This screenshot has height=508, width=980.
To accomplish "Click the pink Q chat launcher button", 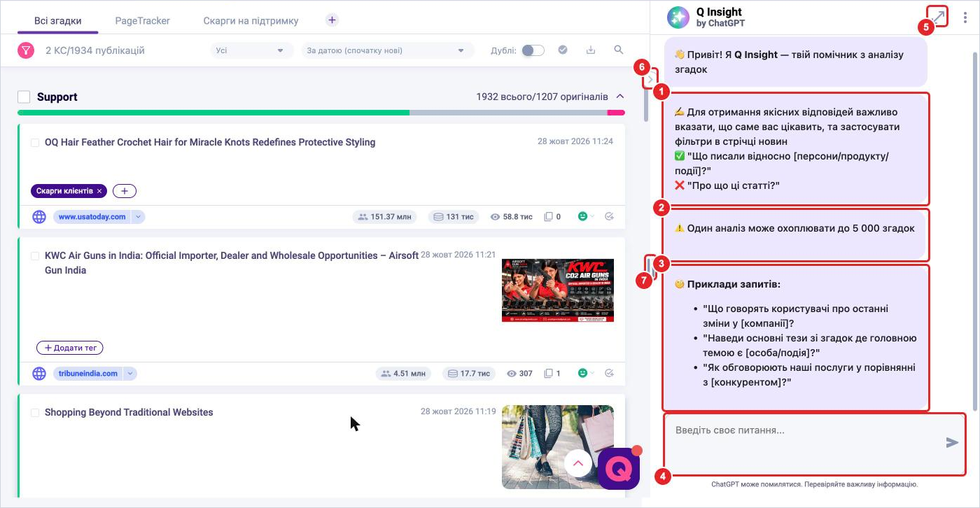I will pos(619,468).
